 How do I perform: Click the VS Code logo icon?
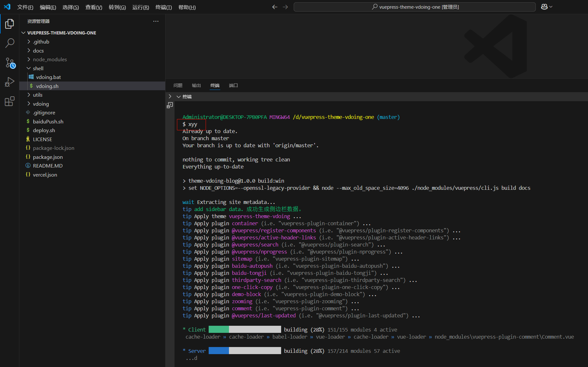tap(7, 7)
